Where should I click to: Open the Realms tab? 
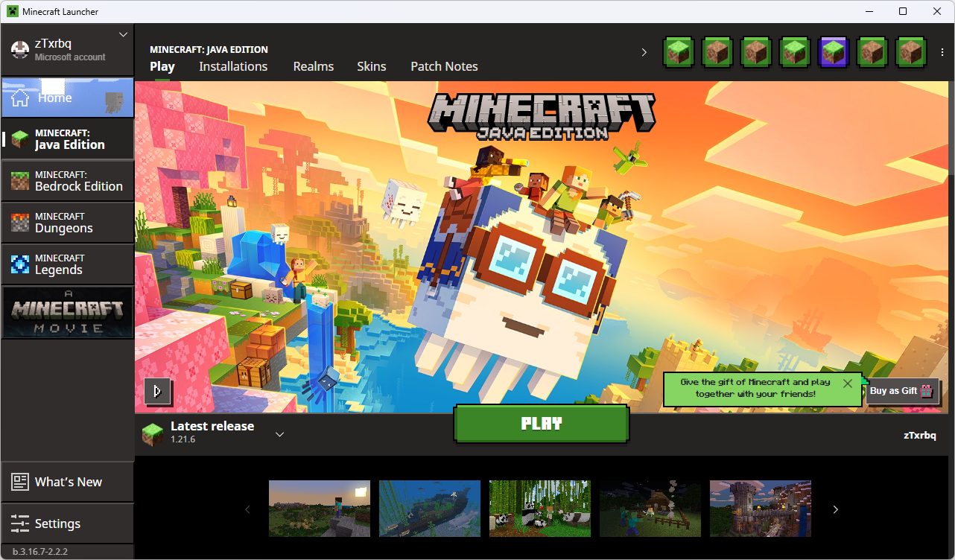[314, 66]
